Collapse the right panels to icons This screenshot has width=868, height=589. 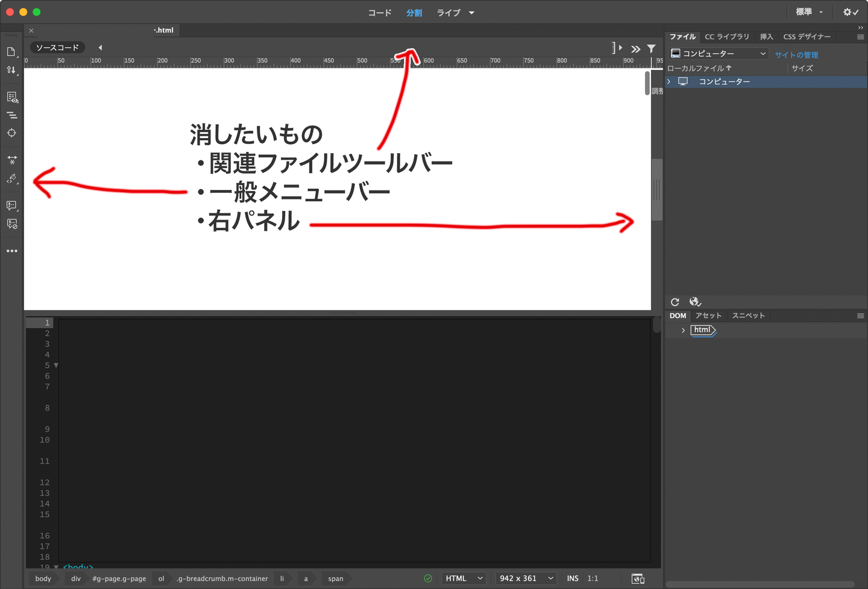pyautogui.click(x=860, y=28)
